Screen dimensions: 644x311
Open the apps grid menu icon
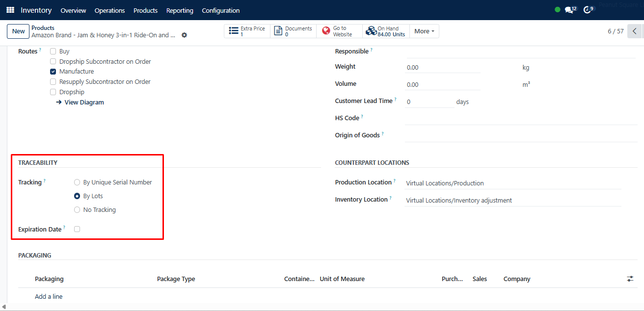[10, 10]
